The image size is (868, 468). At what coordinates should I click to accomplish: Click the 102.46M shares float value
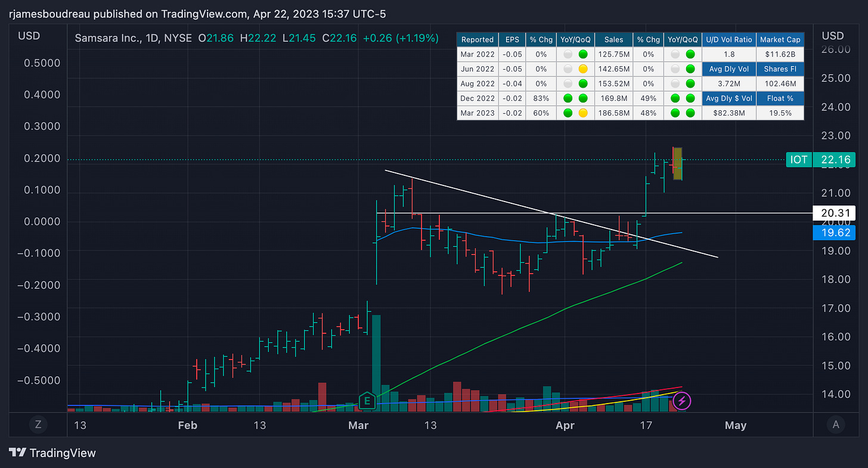click(x=780, y=84)
